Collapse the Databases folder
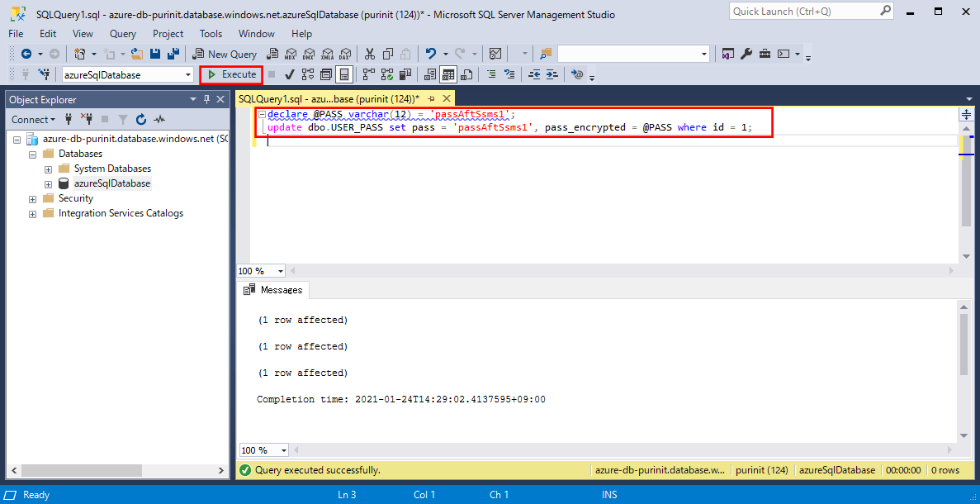The width and height of the screenshot is (980, 504). 32,154
